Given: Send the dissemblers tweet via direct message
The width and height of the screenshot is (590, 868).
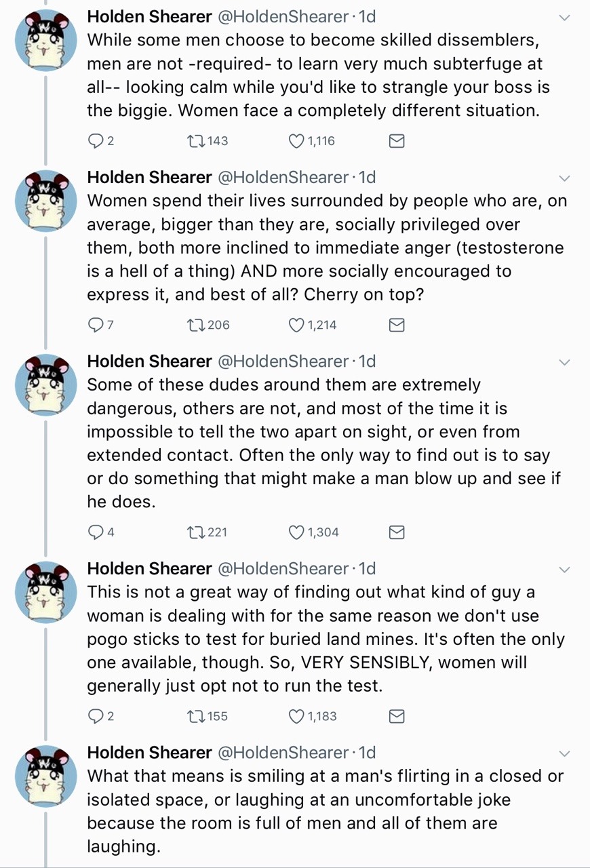Looking at the screenshot, I should [397, 141].
